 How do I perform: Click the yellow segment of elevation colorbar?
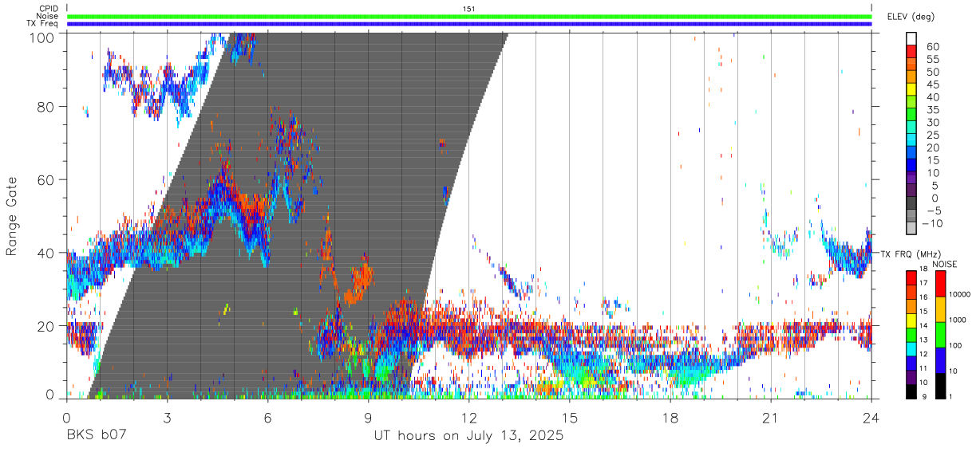click(x=911, y=90)
